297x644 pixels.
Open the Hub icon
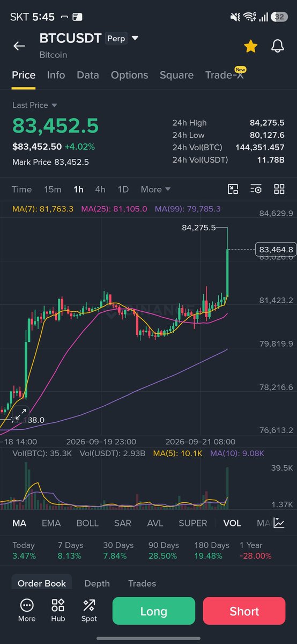(x=58, y=611)
